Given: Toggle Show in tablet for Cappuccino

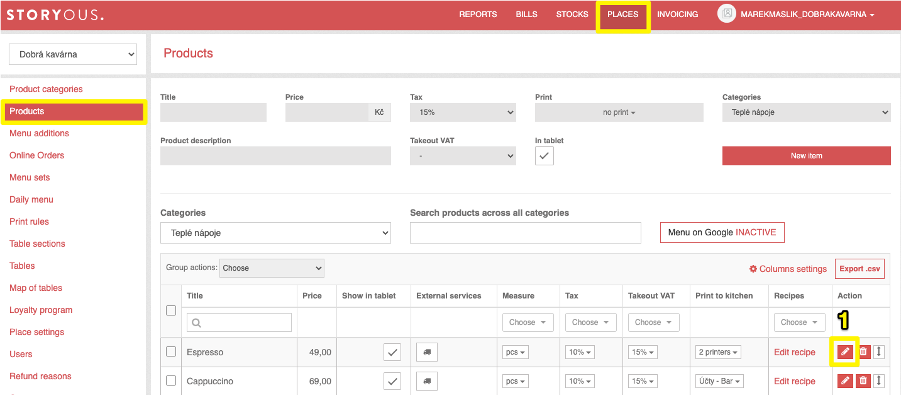Looking at the screenshot, I should click(392, 380).
